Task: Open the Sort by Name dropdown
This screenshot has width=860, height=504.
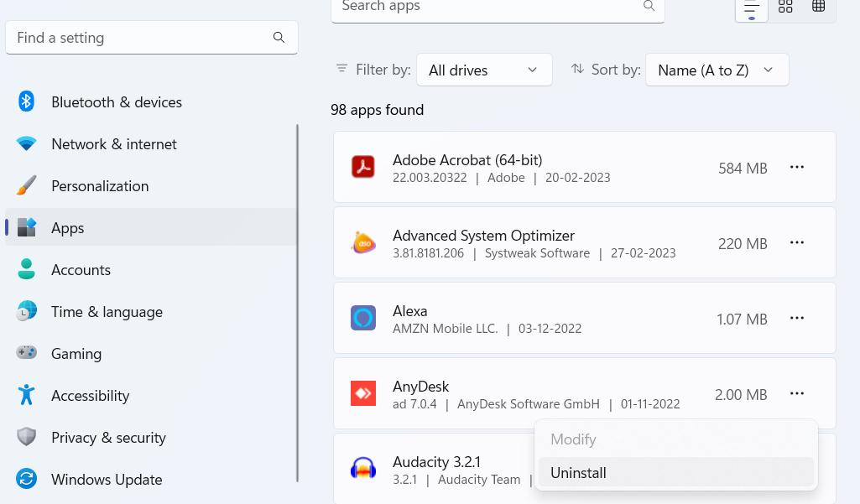Action: coord(717,70)
